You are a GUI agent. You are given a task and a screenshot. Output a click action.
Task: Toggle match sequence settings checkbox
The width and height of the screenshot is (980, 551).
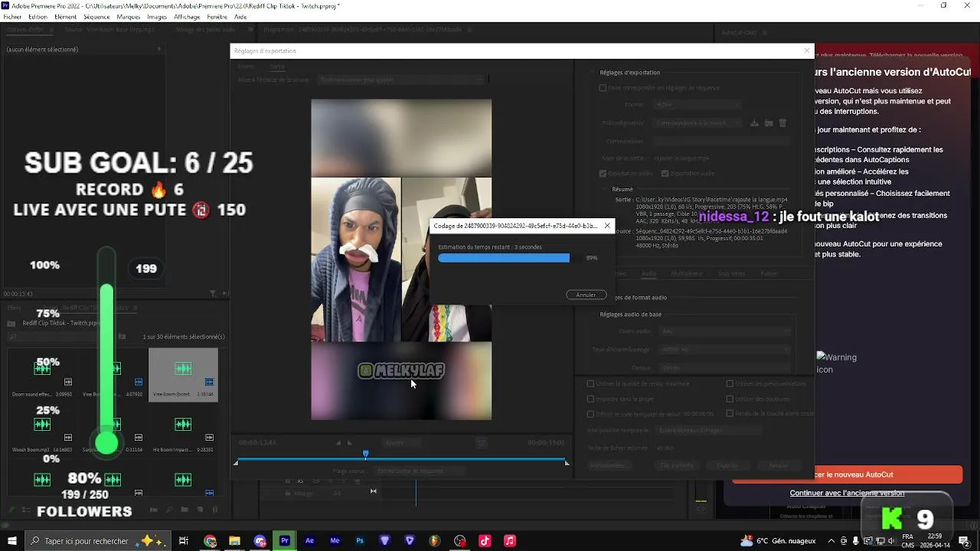(x=603, y=88)
